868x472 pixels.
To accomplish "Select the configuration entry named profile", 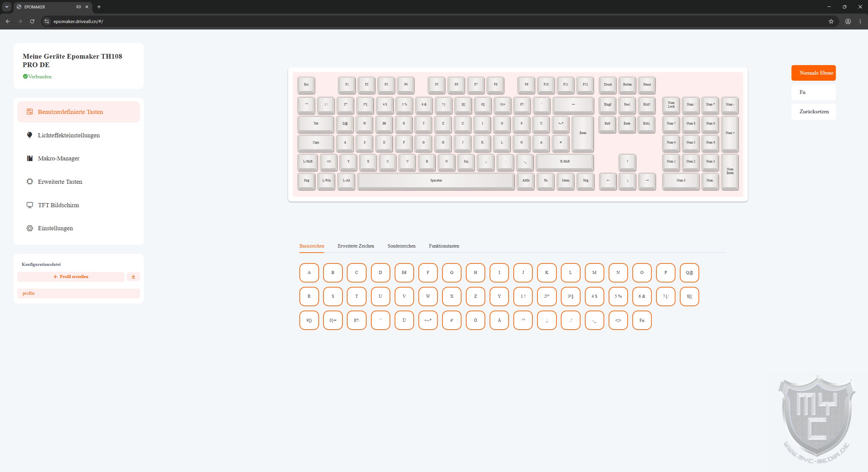I will pyautogui.click(x=79, y=293).
